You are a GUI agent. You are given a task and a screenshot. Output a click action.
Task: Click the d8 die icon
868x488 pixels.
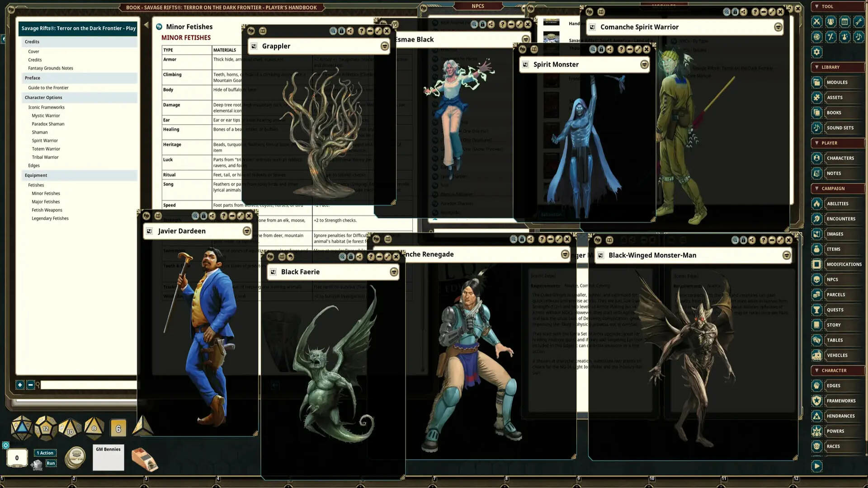coord(94,428)
